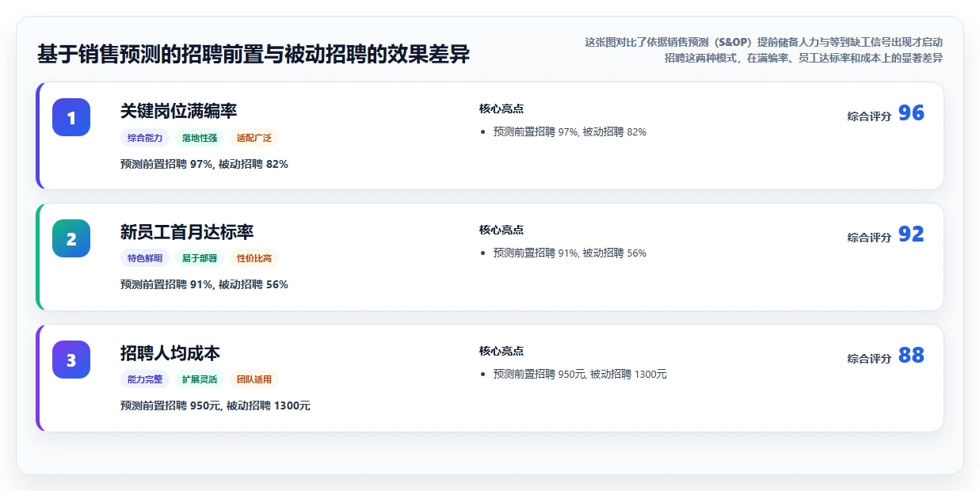Click the 关键岗位满编率 card title
Image resolution: width=980 pixels, height=491 pixels.
[178, 111]
